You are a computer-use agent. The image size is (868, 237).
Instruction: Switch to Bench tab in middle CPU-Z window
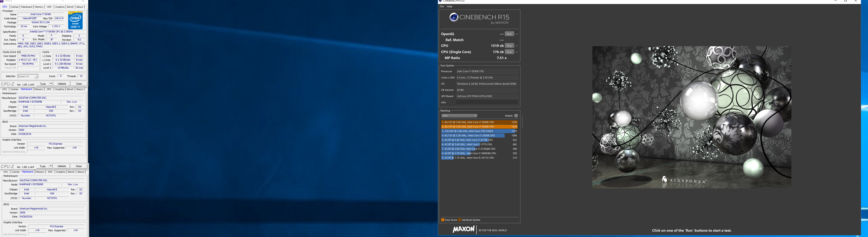click(x=70, y=89)
